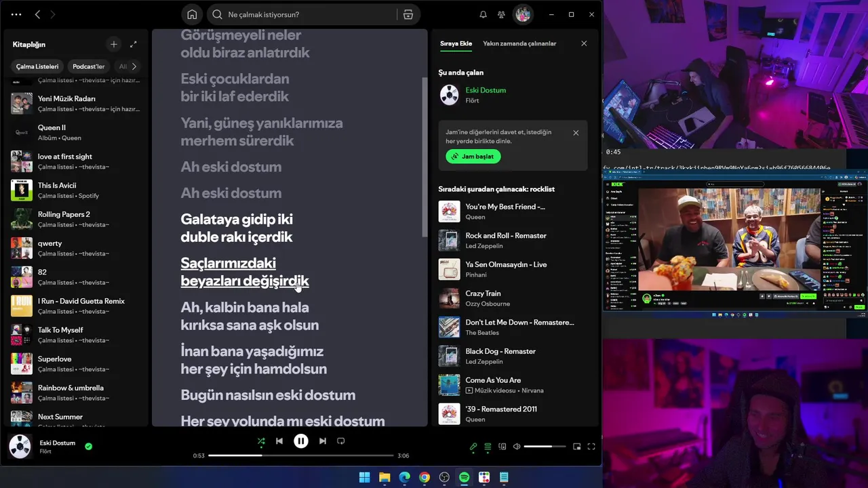This screenshot has height=488, width=868.
Task: Skip to previous track
Action: pos(279,441)
